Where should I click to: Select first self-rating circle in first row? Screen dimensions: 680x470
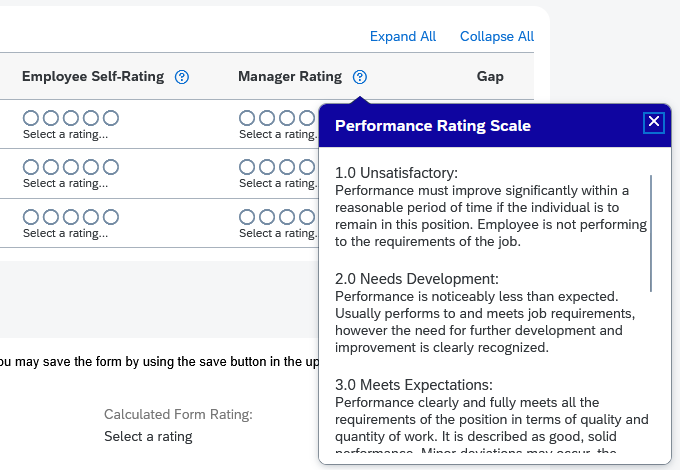click(x=31, y=118)
